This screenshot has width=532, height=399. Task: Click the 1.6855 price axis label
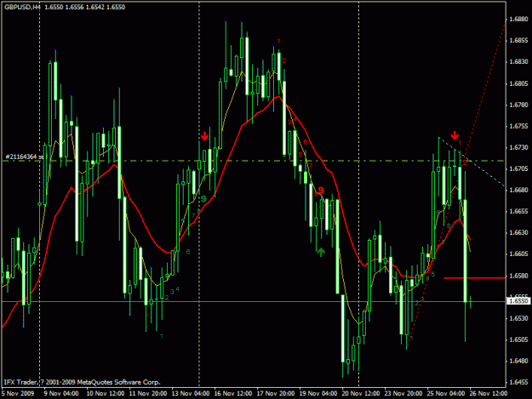tap(518, 41)
